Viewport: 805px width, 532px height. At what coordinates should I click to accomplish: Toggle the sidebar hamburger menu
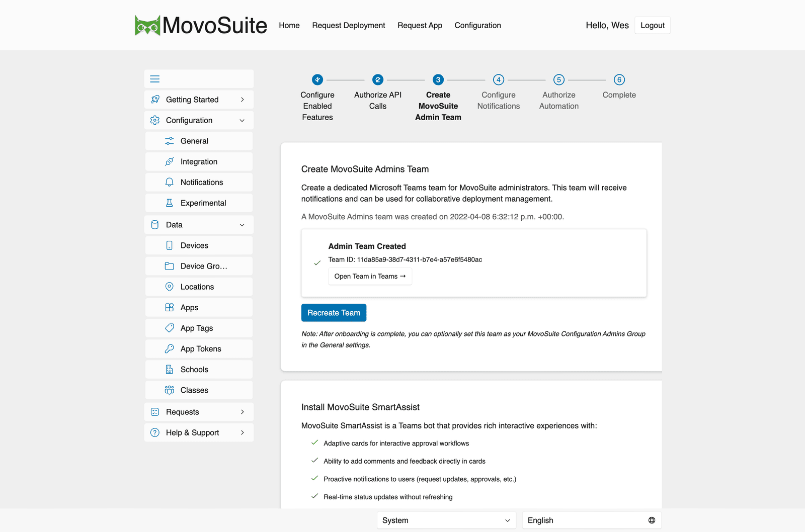coord(155,79)
